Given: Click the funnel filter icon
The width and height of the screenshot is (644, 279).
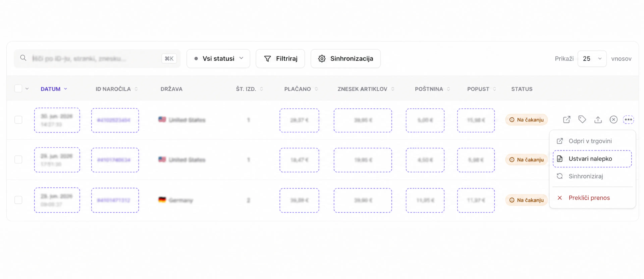Looking at the screenshot, I should [x=267, y=59].
